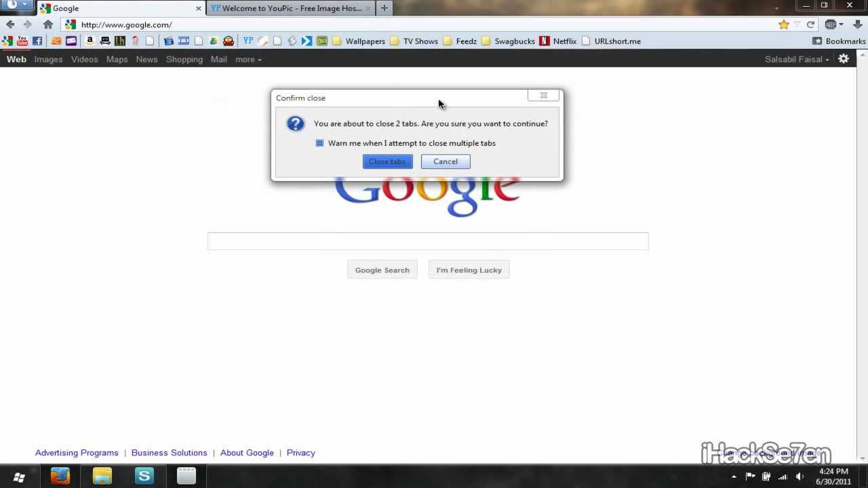Select News in Google nav bar
This screenshot has width=868, height=488.
coord(146,59)
